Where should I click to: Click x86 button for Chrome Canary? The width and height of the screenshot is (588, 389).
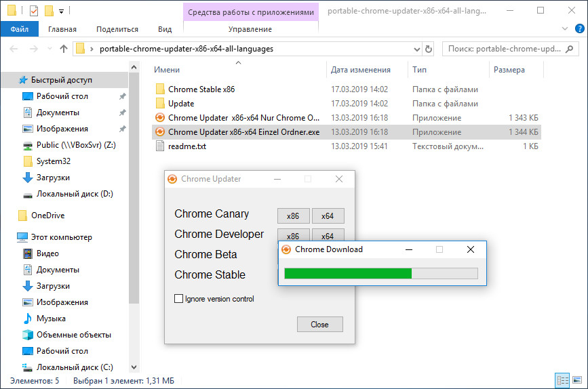293,216
